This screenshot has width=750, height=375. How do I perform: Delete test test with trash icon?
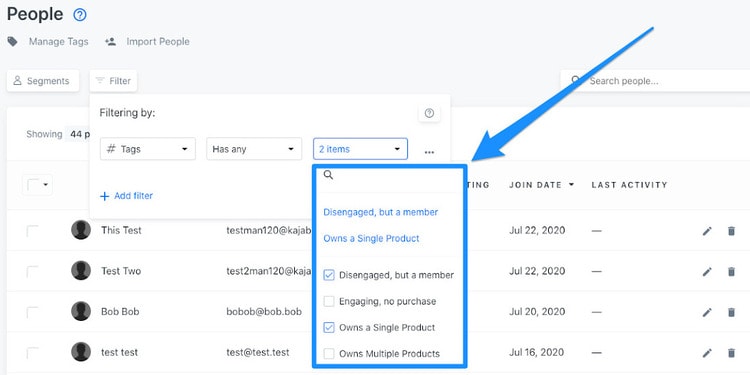click(731, 353)
